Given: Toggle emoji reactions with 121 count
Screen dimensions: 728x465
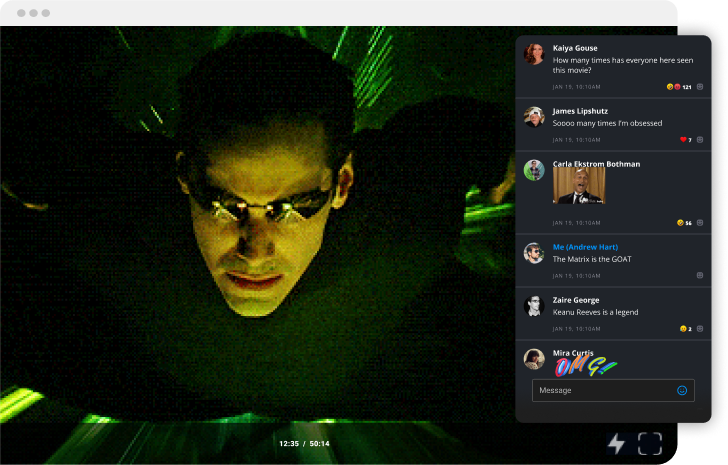Looking at the screenshot, I should point(679,87).
